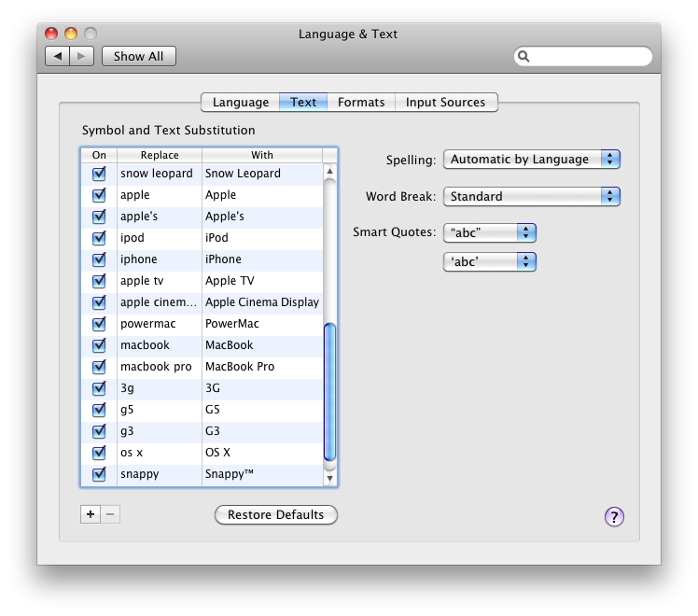
Task: Click in the search input field
Action: click(x=583, y=56)
